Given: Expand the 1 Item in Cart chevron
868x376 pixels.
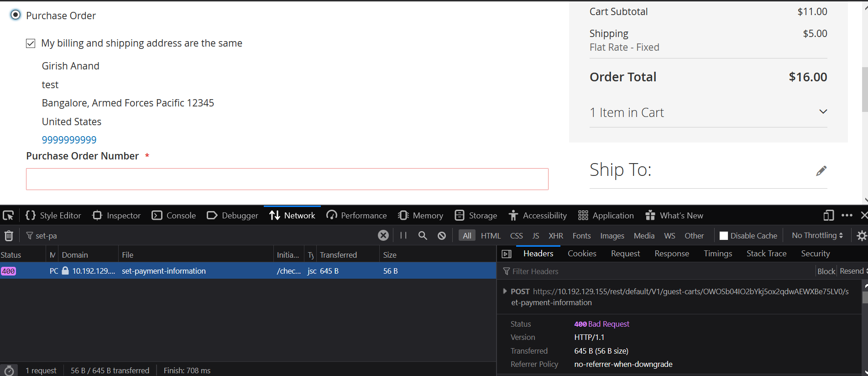Looking at the screenshot, I should click(x=823, y=112).
